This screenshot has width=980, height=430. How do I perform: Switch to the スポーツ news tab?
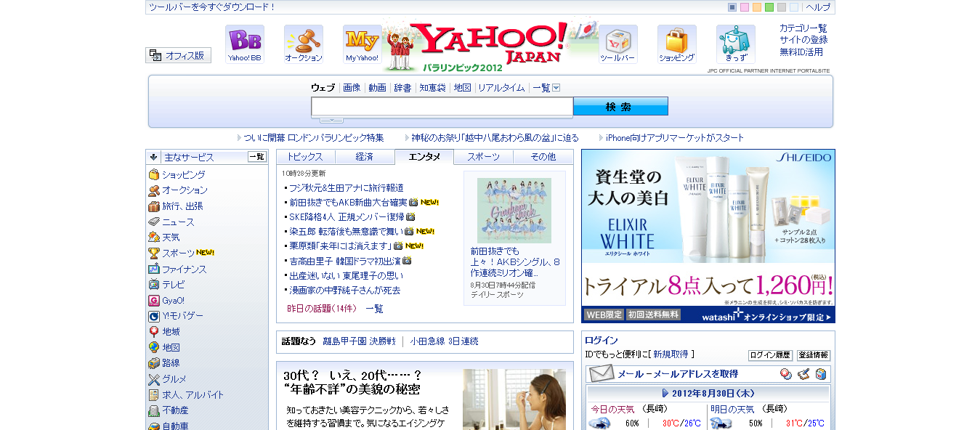pos(484,157)
